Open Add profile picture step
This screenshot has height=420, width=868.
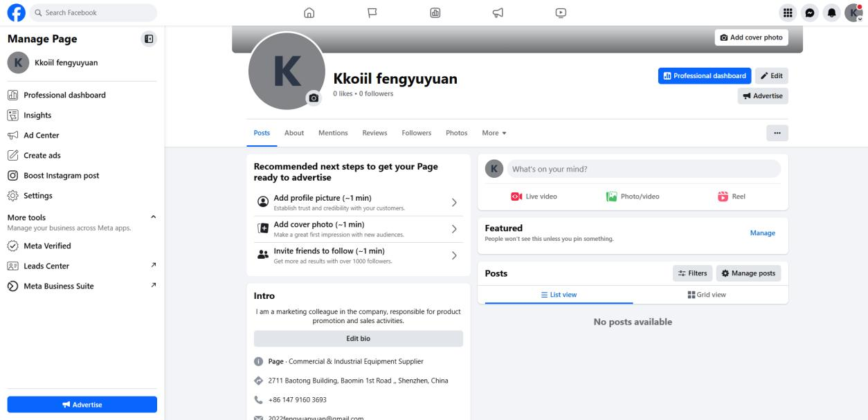358,203
